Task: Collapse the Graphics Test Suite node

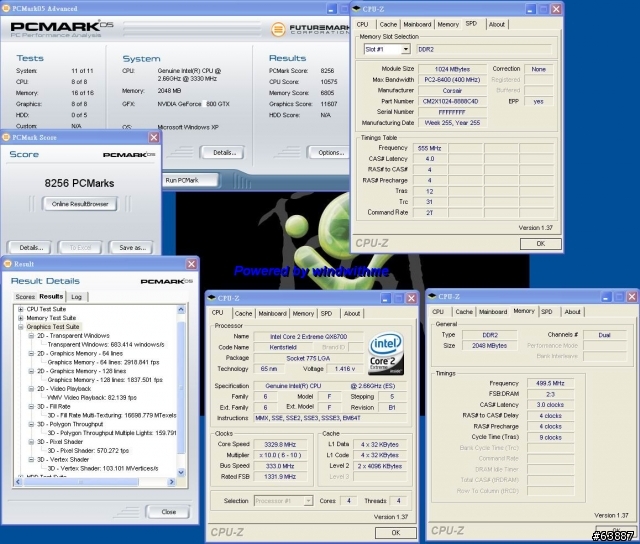Action: [x=20, y=327]
